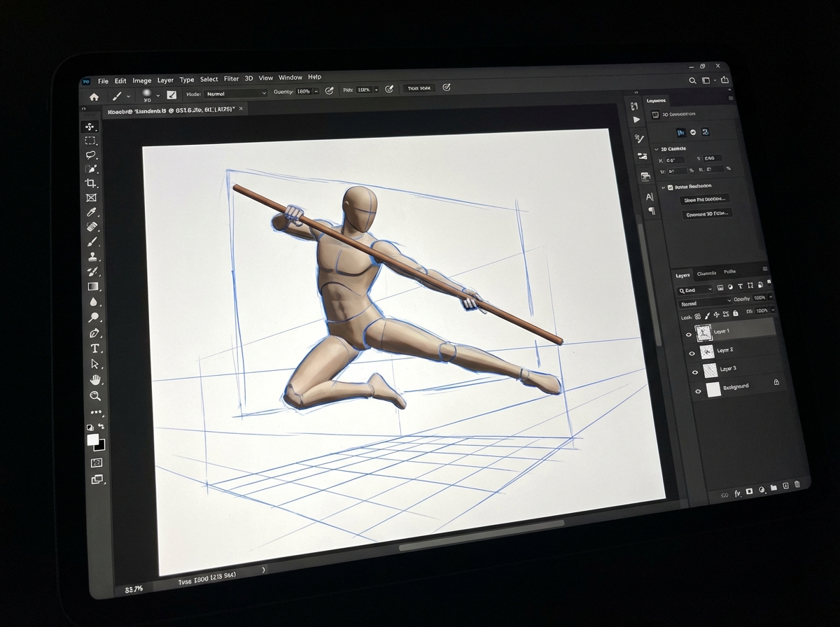Screen dimensions: 840x627
Task: Select Layer 2 in the Layers panel
Action: tap(725, 350)
